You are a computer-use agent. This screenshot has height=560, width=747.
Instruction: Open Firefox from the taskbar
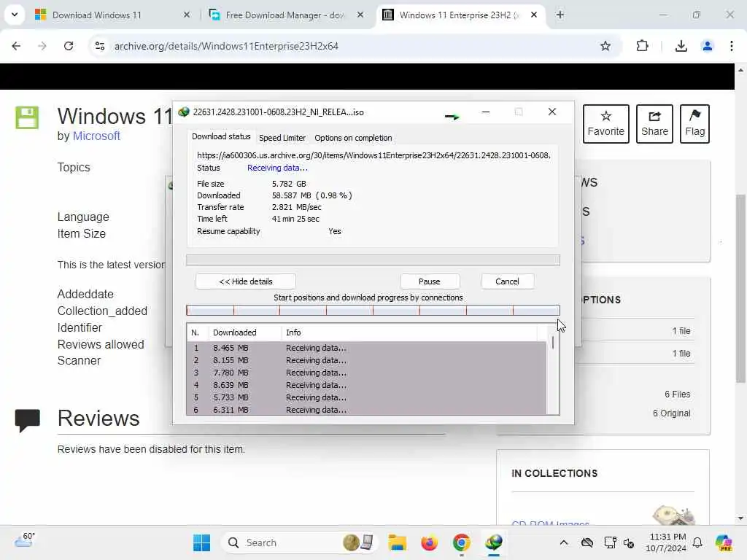(429, 542)
